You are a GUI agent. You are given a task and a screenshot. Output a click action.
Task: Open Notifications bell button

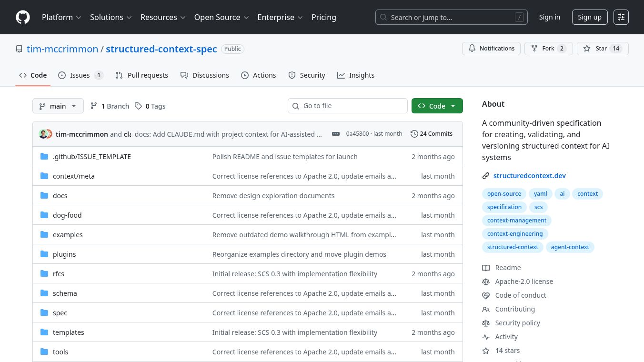(x=491, y=49)
